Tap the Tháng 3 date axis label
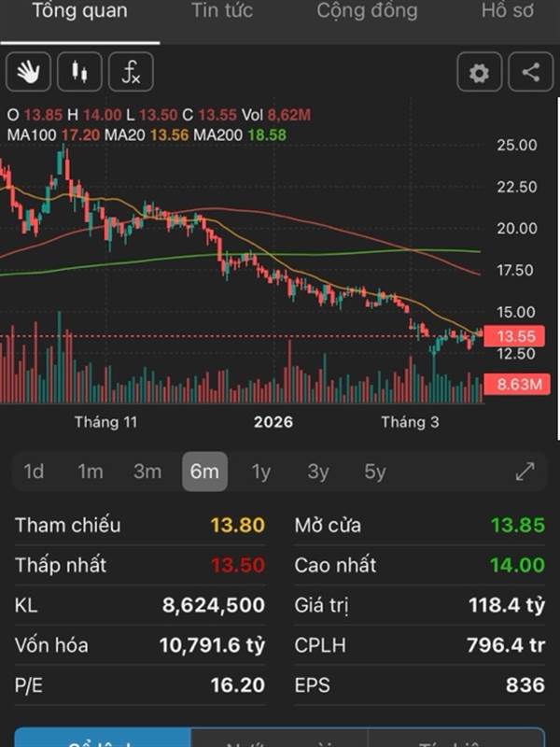The height and width of the screenshot is (747, 560). [410, 422]
